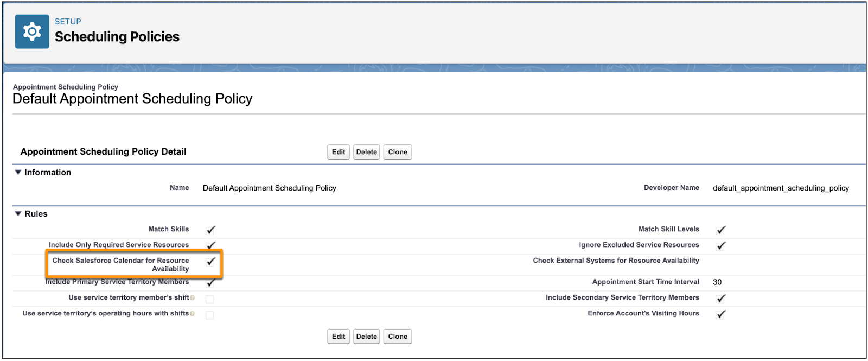Toggle the Match Skill Levels checkmark

click(x=721, y=230)
